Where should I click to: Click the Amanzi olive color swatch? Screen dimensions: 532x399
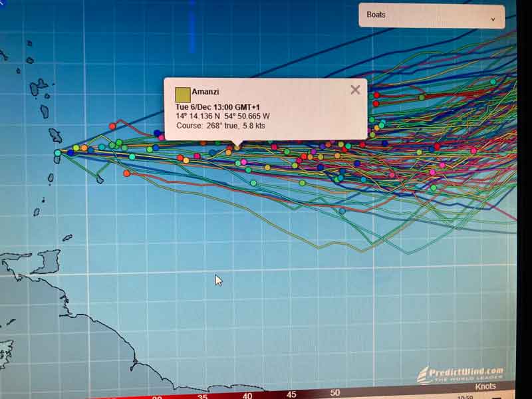pos(182,94)
